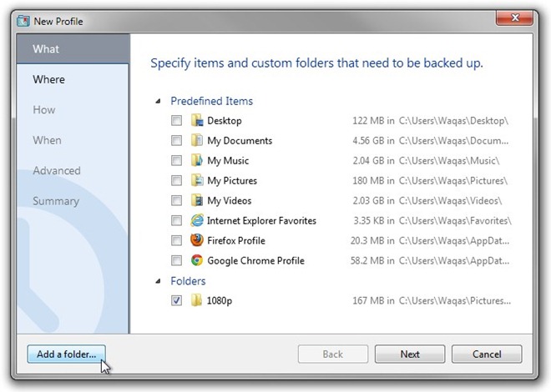Enable the Firefox Profile checkbox

click(x=176, y=240)
